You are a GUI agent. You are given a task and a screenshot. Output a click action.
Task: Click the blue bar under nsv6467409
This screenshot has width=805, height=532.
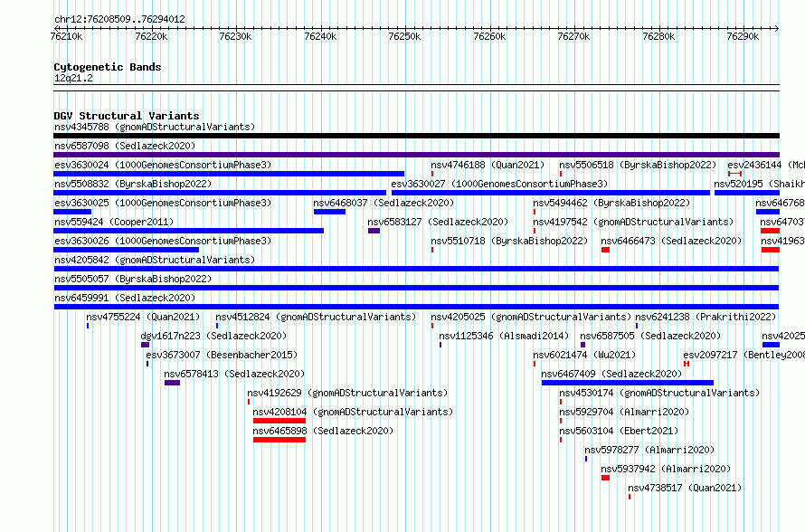628,383
